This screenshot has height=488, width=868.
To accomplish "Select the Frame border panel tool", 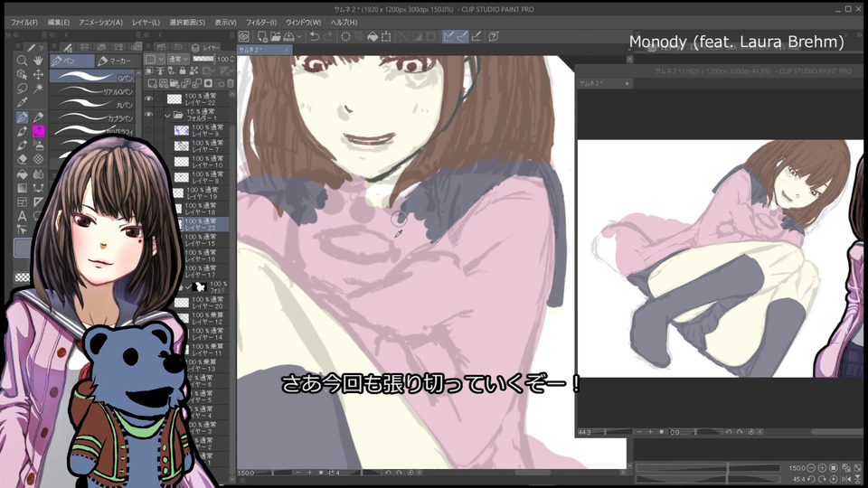I will pyautogui.click(x=22, y=202).
